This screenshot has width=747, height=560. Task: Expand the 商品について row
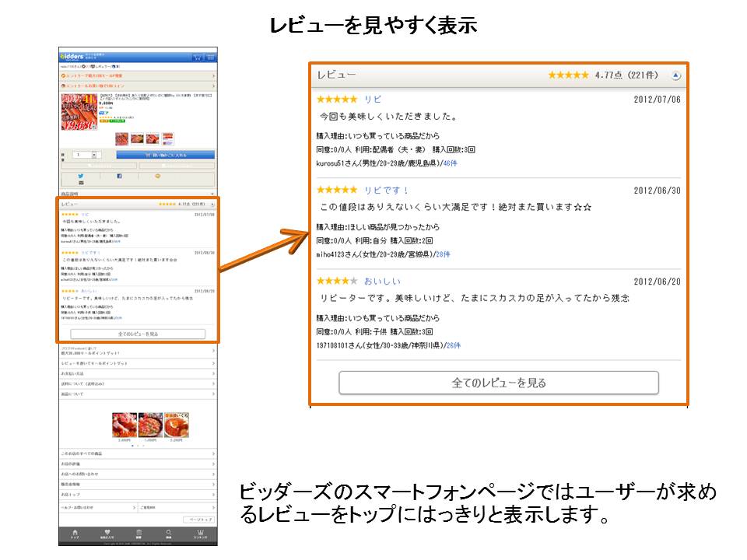tap(138, 394)
